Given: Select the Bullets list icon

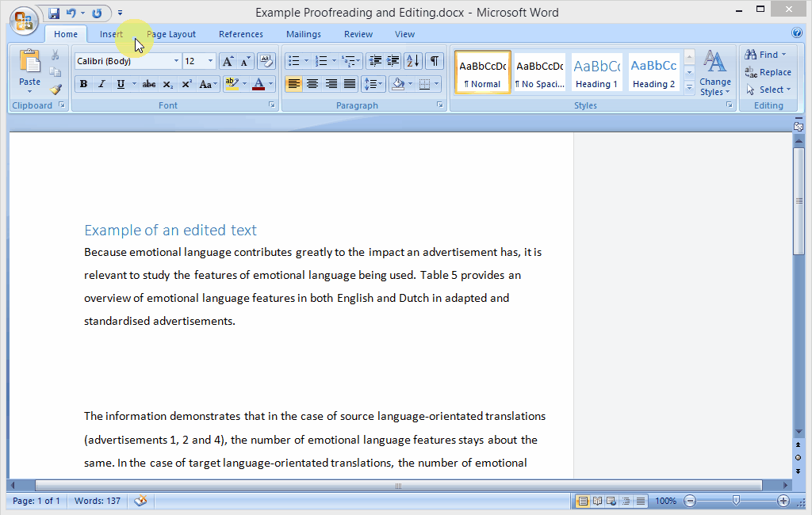Looking at the screenshot, I should click(x=293, y=61).
